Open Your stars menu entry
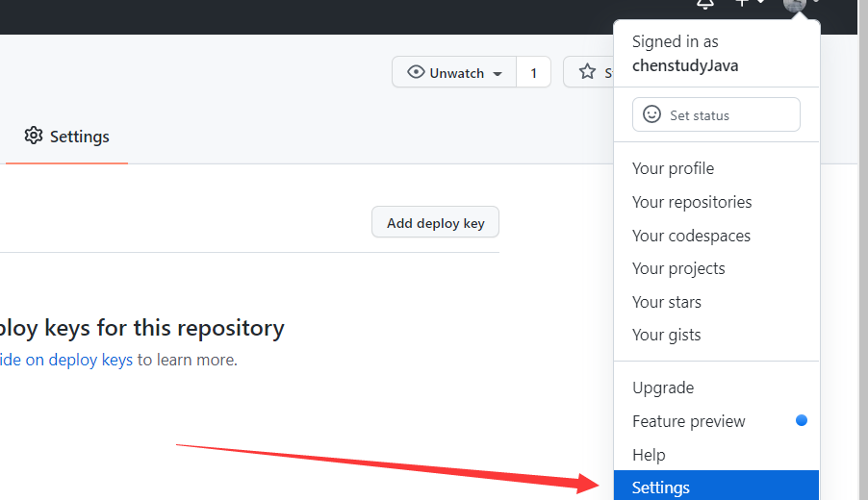This screenshot has width=868, height=500. pos(716,302)
